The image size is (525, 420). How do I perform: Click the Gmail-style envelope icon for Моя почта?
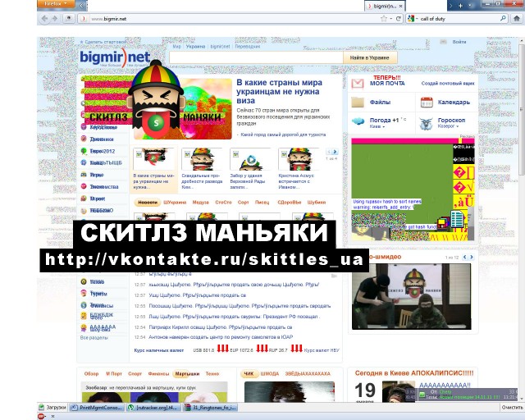358,84
